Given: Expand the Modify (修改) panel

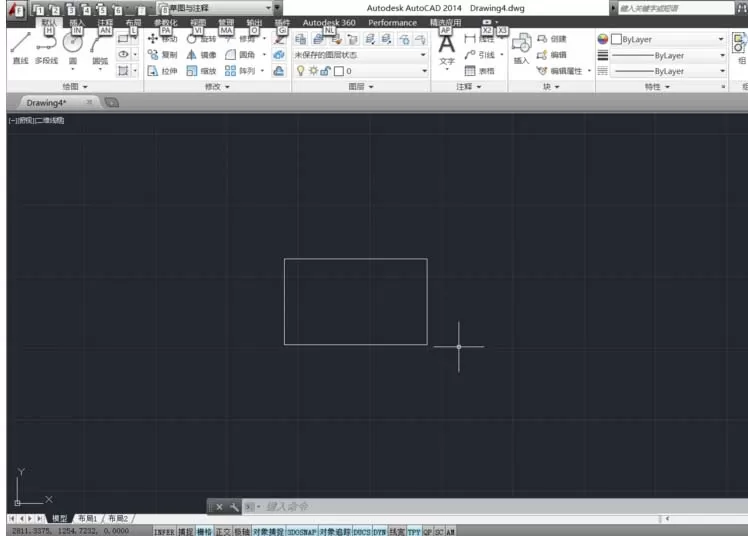Looking at the screenshot, I should tap(217, 86).
